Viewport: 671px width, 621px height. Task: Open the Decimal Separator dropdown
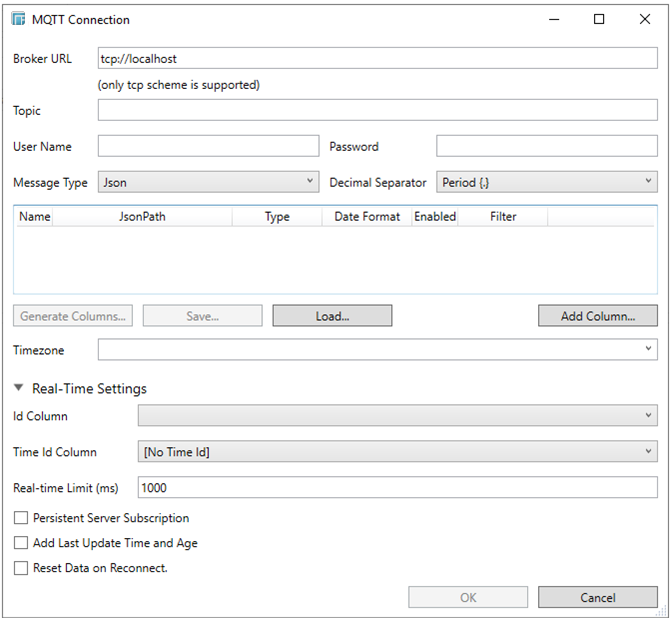(x=546, y=183)
